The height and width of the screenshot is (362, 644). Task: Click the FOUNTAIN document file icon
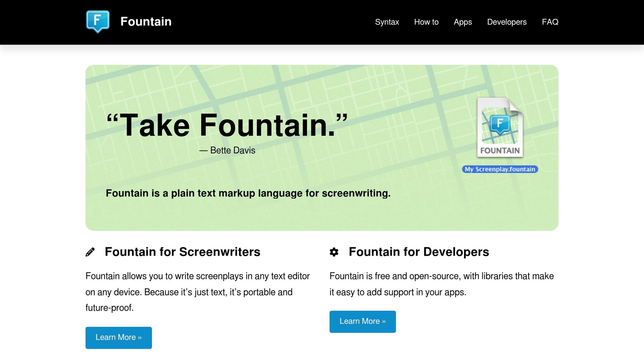point(500,127)
